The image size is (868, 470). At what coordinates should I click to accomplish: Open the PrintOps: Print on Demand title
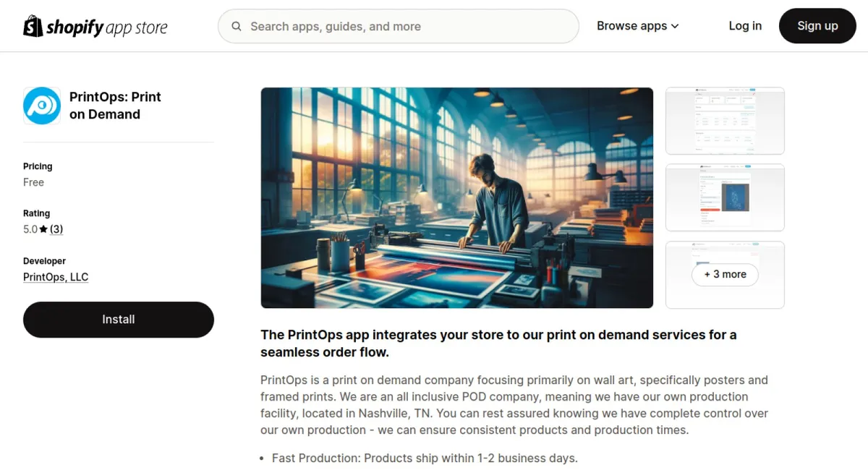pyautogui.click(x=115, y=106)
